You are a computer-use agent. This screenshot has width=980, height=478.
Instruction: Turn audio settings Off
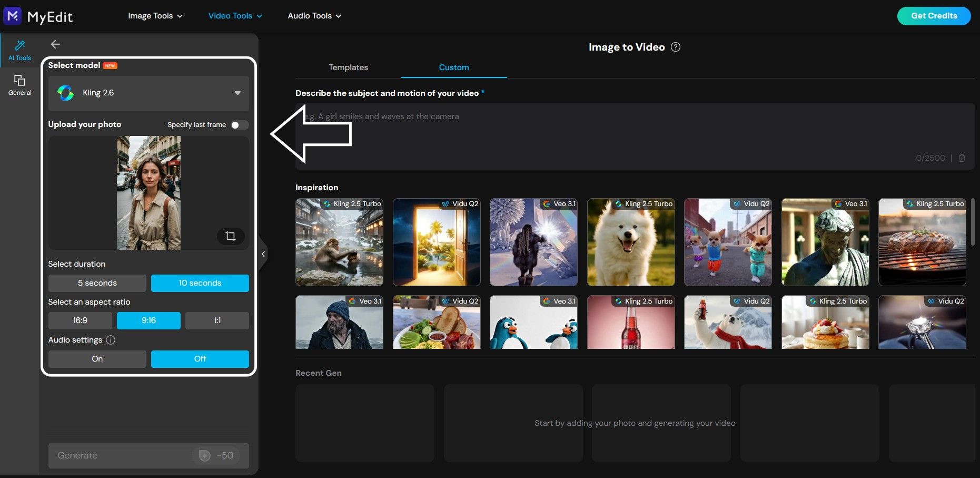[200, 359]
